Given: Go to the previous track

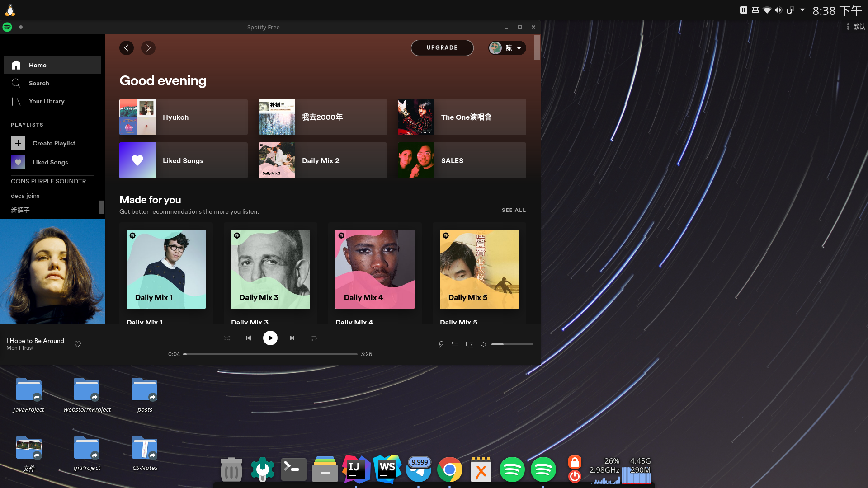Looking at the screenshot, I should pos(249,338).
